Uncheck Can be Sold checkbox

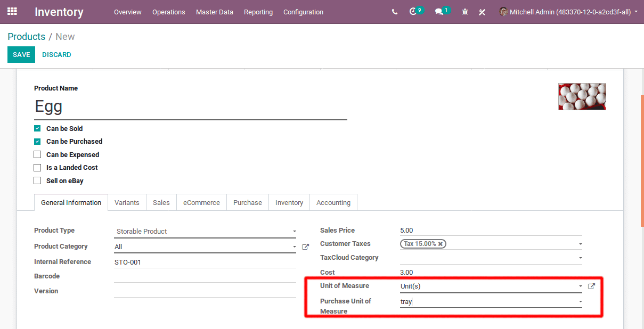pyautogui.click(x=37, y=128)
